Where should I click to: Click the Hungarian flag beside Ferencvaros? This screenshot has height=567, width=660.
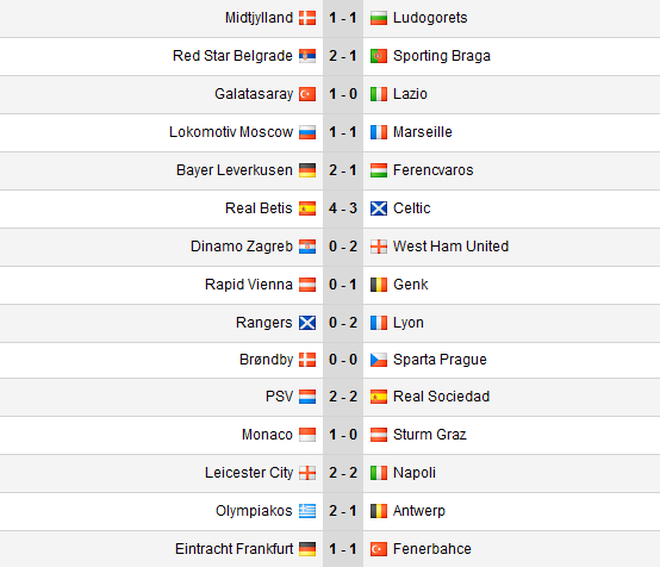[378, 170]
